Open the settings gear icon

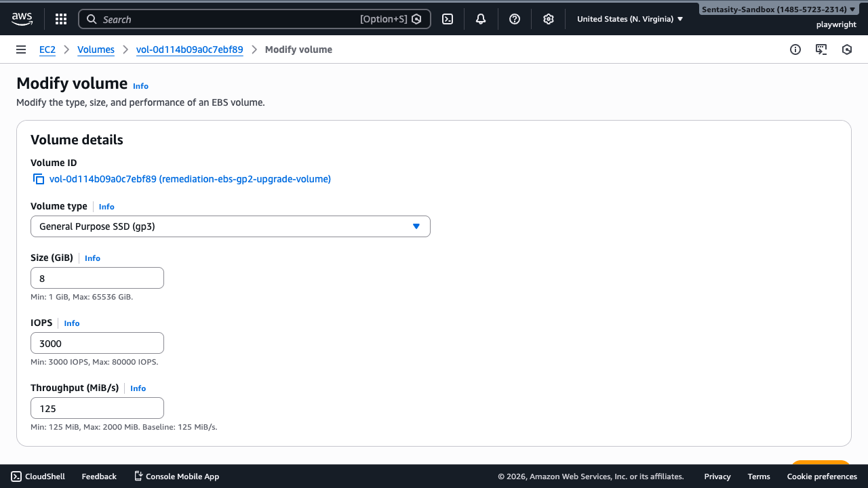pyautogui.click(x=549, y=19)
